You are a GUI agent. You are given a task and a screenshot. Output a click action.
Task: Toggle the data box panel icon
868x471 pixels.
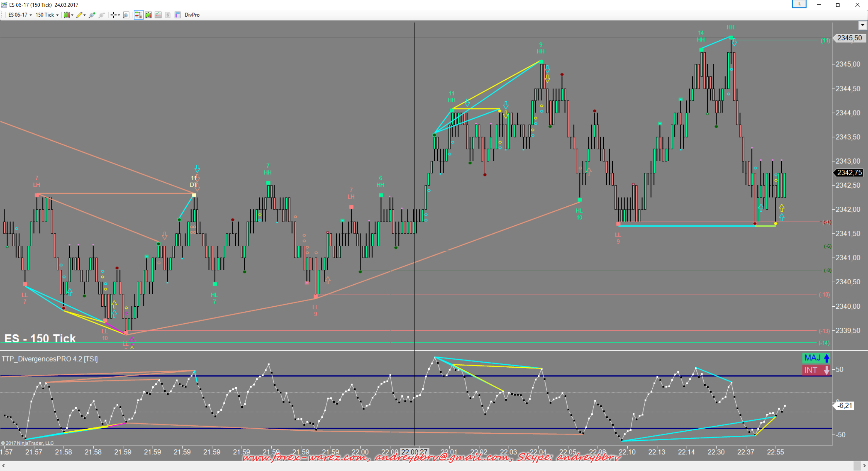tap(177, 15)
